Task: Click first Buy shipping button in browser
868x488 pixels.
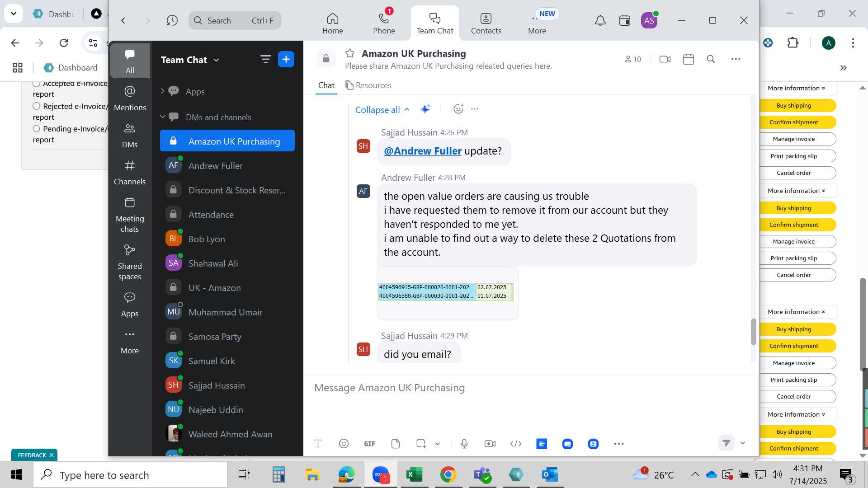Action: click(x=794, y=105)
